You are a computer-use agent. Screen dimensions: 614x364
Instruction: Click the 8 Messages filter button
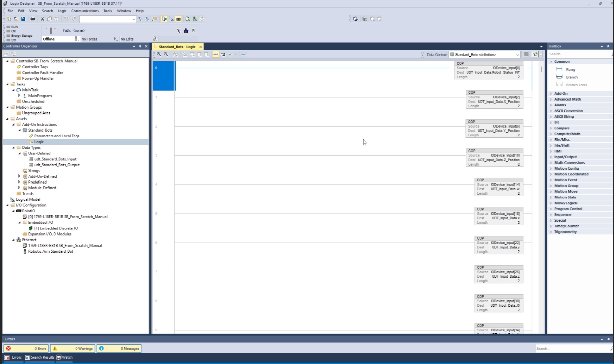(x=119, y=348)
